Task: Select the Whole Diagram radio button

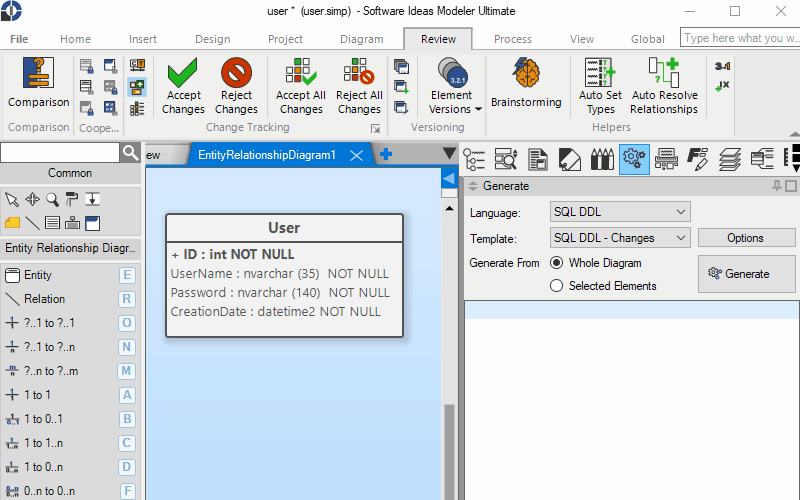Action: 557,263
